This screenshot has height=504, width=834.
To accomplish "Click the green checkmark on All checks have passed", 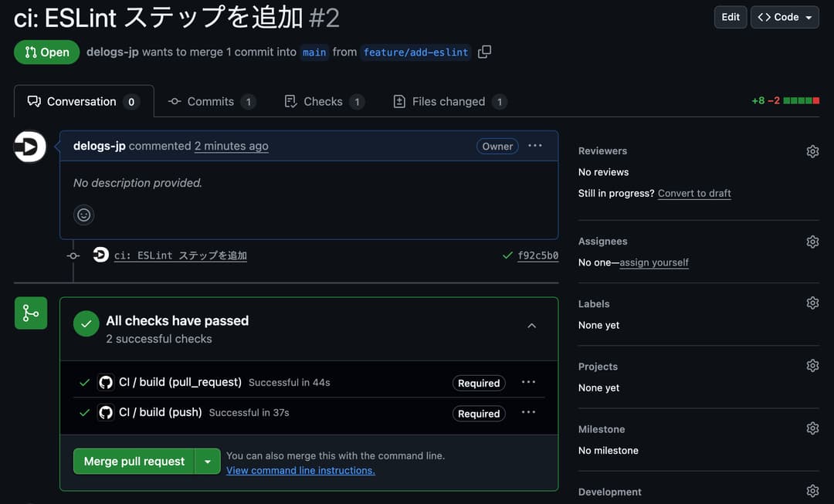I will tap(86, 323).
